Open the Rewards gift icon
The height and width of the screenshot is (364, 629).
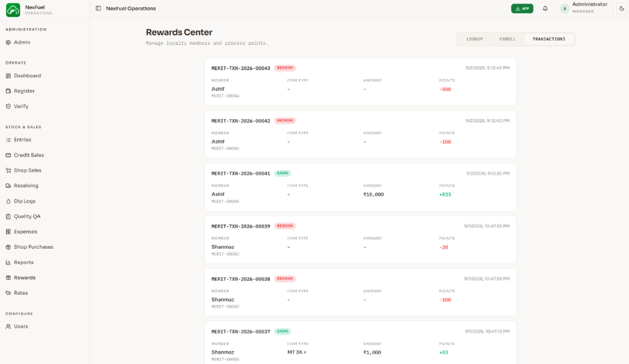(x=8, y=278)
